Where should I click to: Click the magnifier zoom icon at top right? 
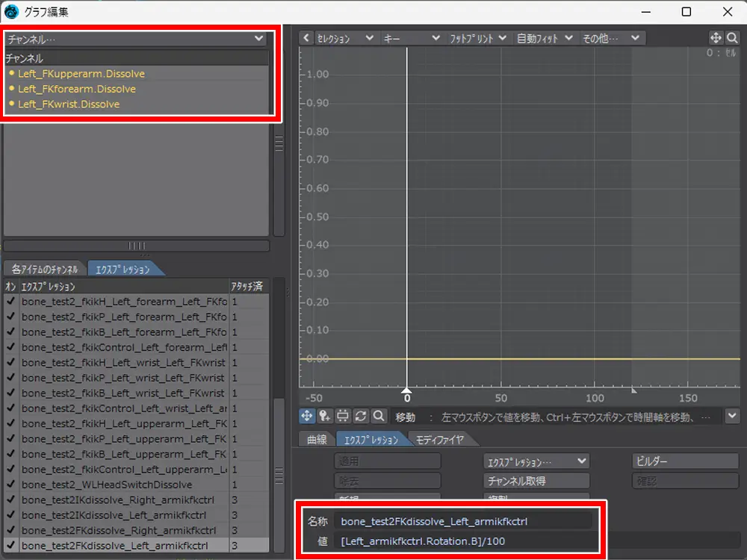[x=732, y=38]
